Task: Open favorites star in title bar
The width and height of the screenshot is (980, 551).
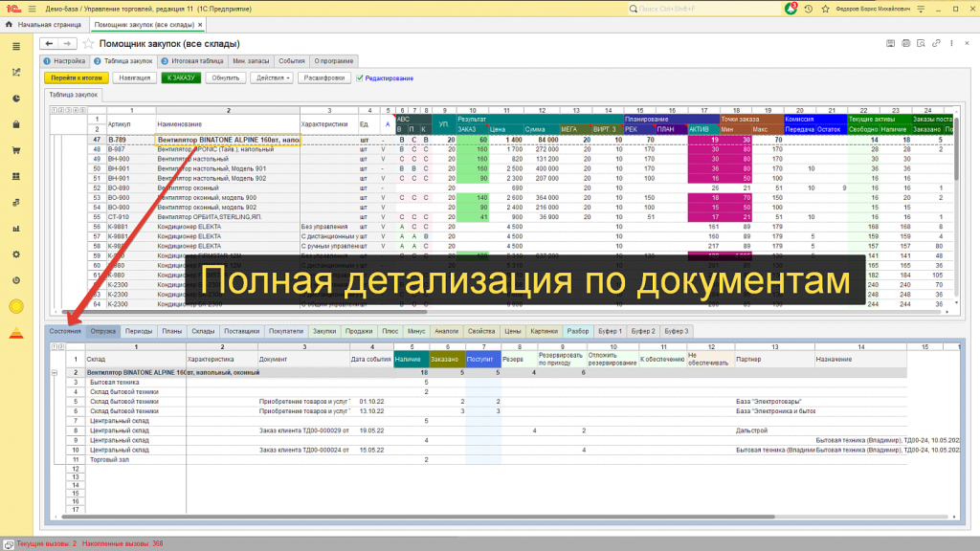Action: (826, 9)
